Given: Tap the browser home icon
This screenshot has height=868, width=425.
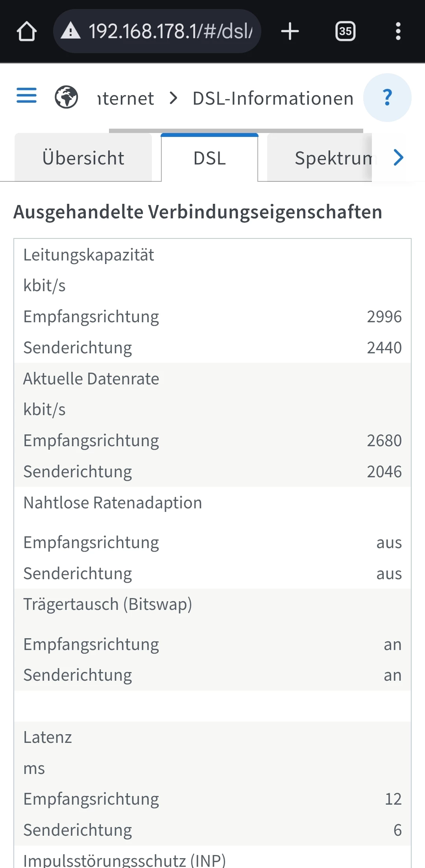Looking at the screenshot, I should 27,31.
